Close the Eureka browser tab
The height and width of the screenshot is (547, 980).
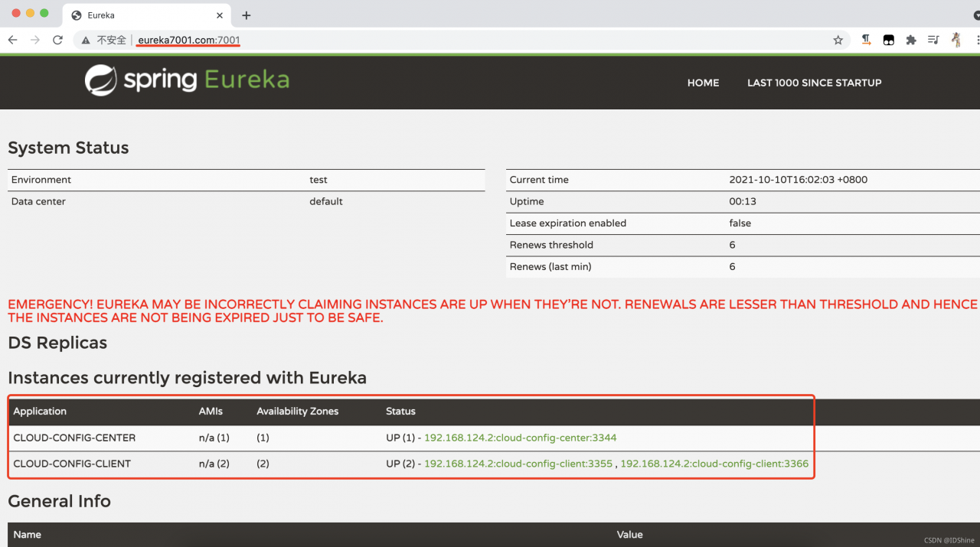pyautogui.click(x=220, y=15)
